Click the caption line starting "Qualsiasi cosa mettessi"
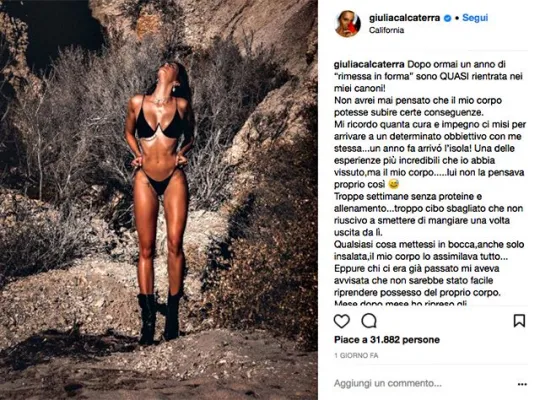Screen dimensions: 540x400 429,244
